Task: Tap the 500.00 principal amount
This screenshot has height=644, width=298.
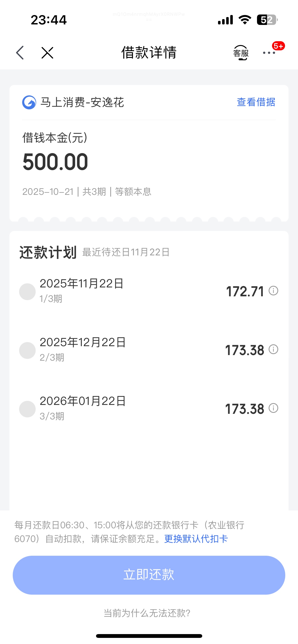Action: tap(55, 162)
